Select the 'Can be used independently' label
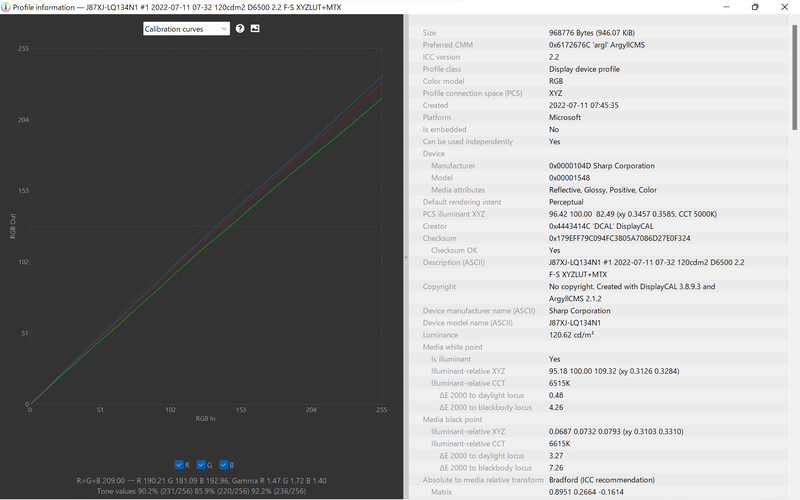This screenshot has height=500, width=800. pyautogui.click(x=468, y=141)
